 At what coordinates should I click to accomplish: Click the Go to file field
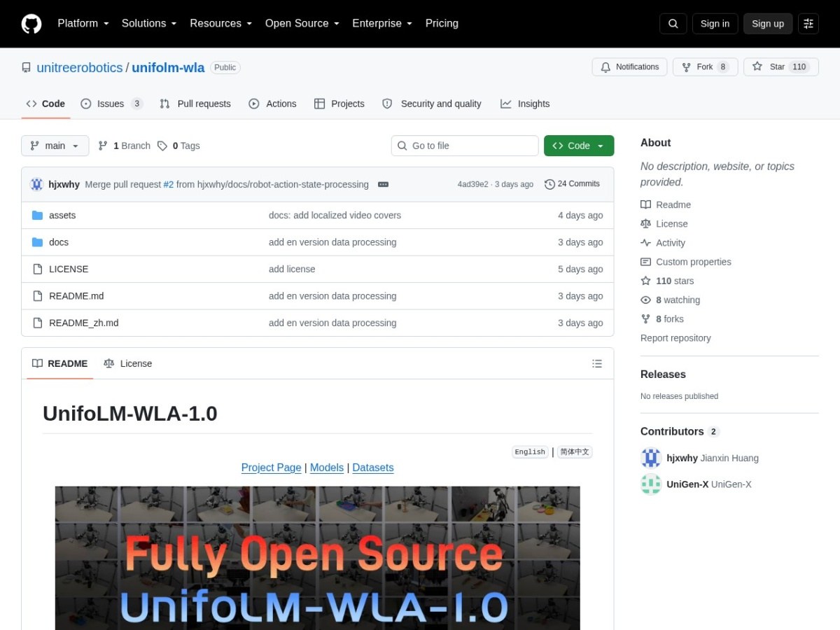point(465,146)
